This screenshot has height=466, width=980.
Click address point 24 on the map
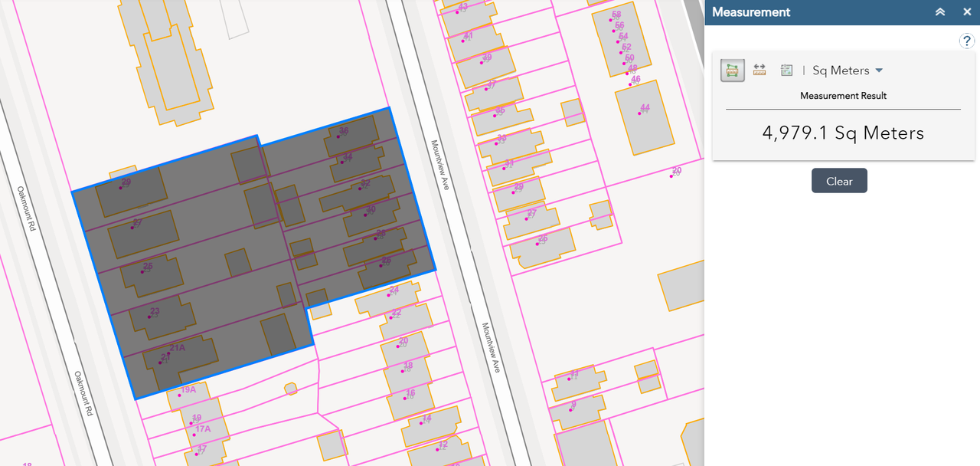click(x=394, y=290)
